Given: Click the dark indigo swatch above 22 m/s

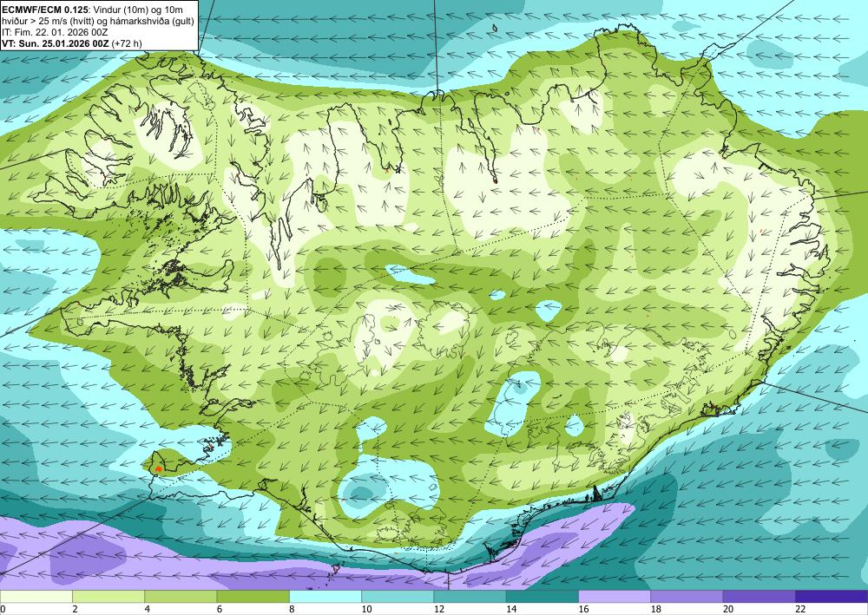Looking at the screenshot, I should point(832,597).
